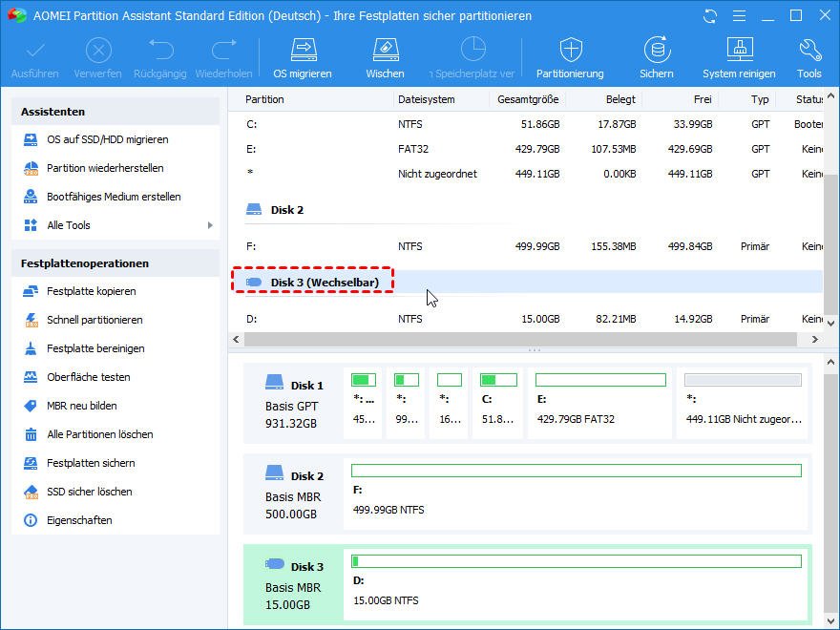Select the C: partition row
The height and width of the screenshot is (630, 840).
click(x=528, y=124)
